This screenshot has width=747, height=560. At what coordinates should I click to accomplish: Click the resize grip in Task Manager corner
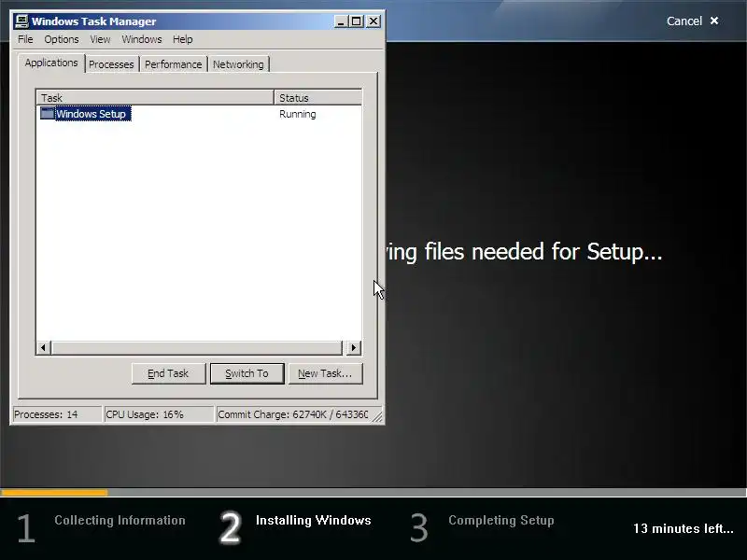coord(377,416)
